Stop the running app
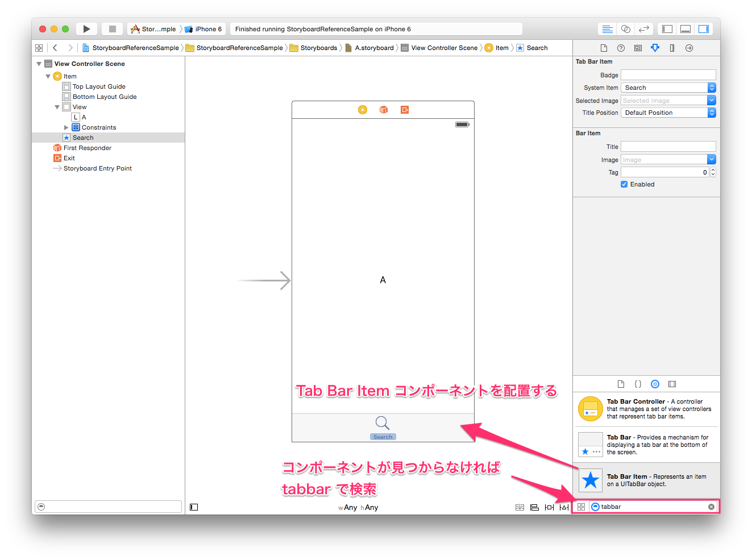 point(113,29)
